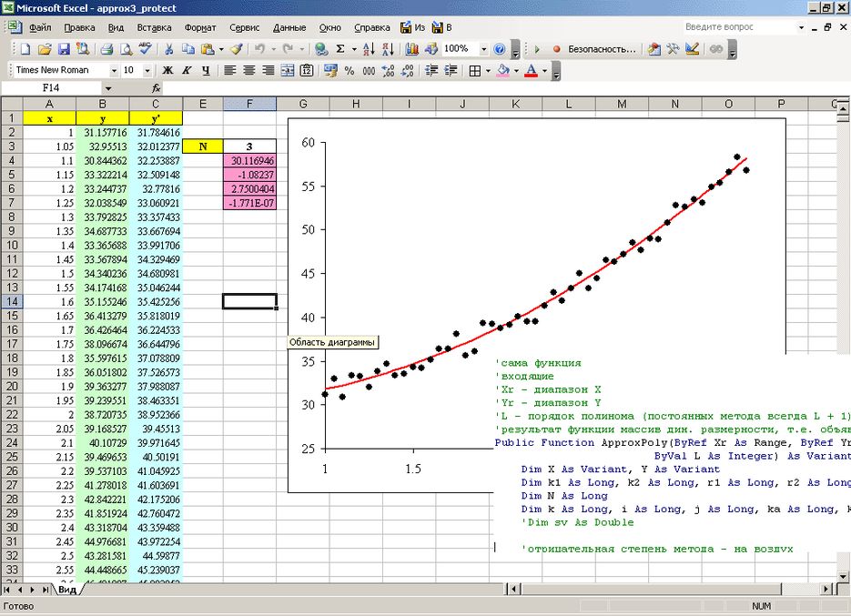The width and height of the screenshot is (851, 616).
Task: Expand the AutoSum functions arrow
Action: 354,49
